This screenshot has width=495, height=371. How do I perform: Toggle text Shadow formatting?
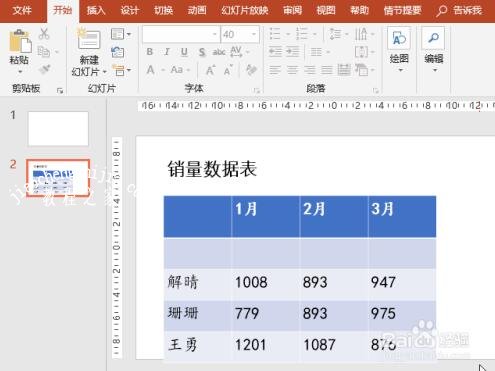pos(202,52)
